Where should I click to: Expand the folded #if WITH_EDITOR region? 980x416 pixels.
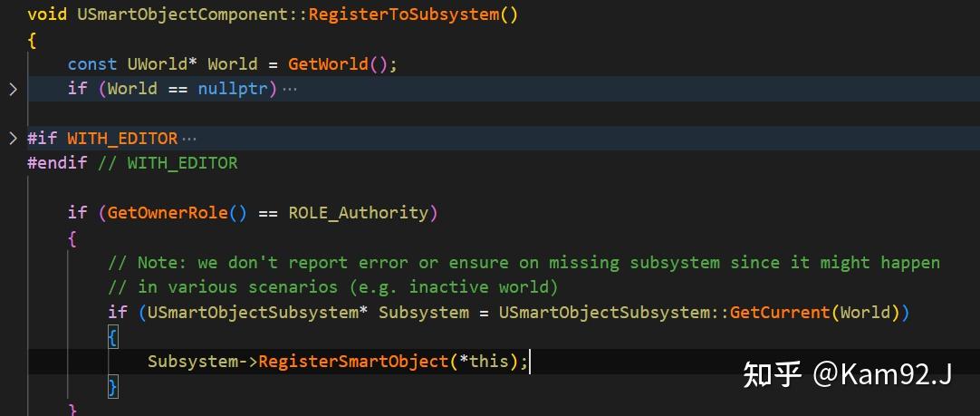click(13, 139)
